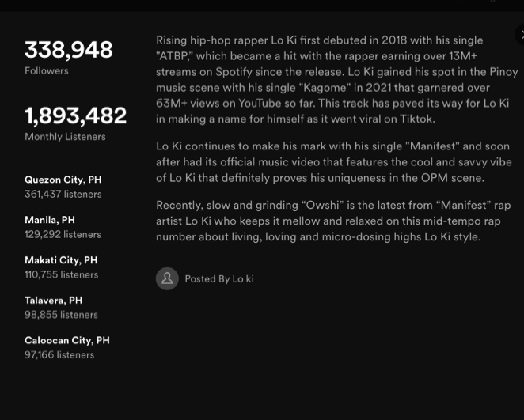
Task: Close the artist about overlay
Action: pyautogui.click(x=520, y=35)
